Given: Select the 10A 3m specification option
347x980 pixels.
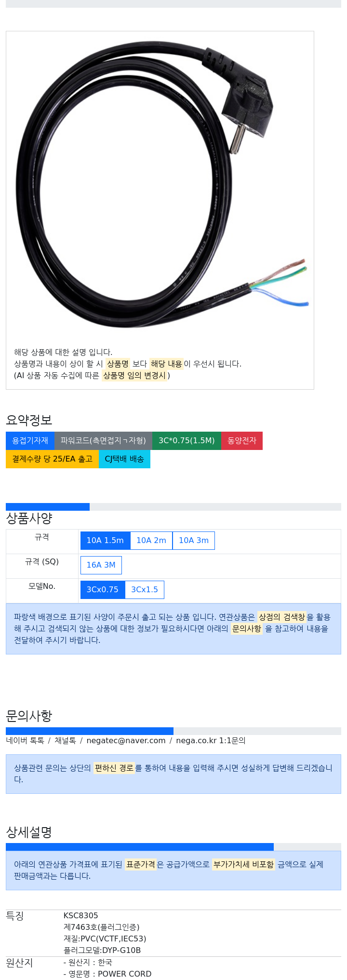Looking at the screenshot, I should click(194, 541).
